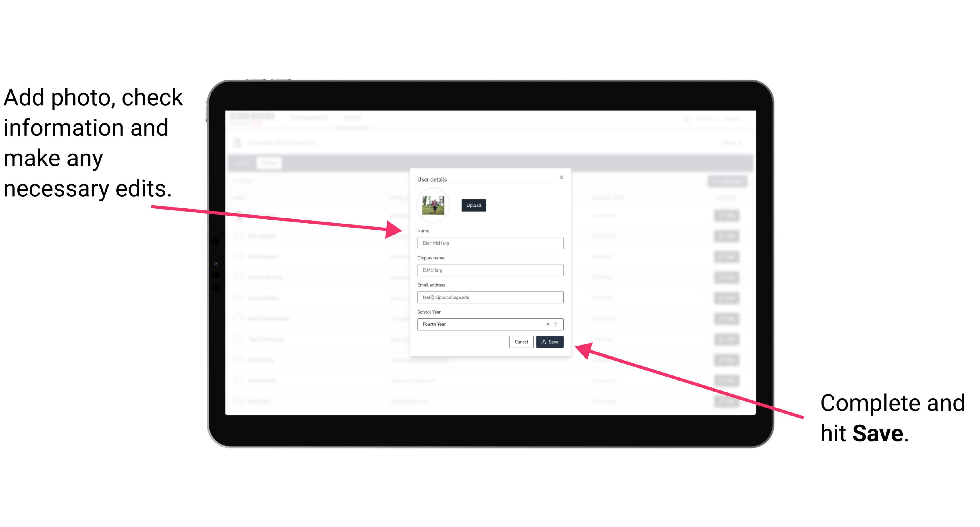
Task: Click the sort/expand chevron beside Fourth Year
Action: [557, 324]
